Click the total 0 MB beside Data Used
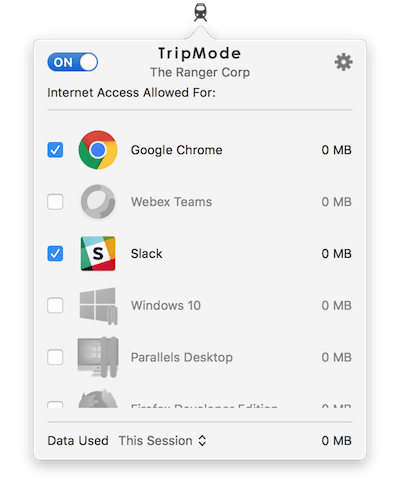The height and width of the screenshot is (498, 400). click(337, 441)
